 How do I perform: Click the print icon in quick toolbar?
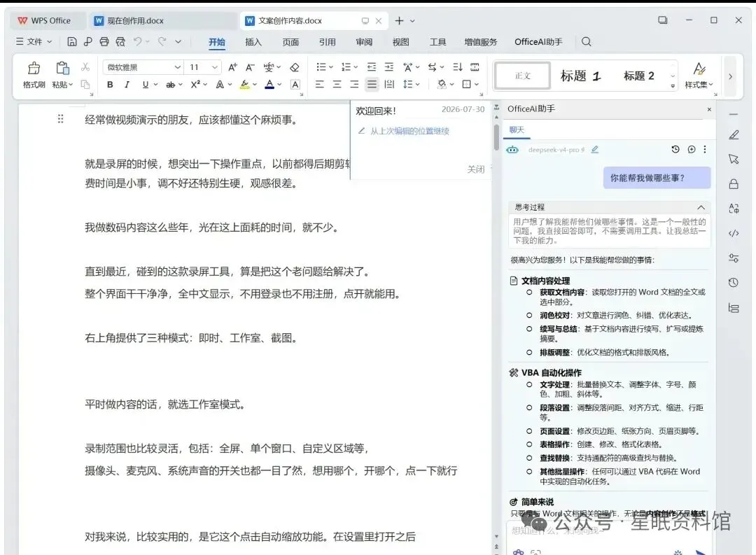point(104,42)
